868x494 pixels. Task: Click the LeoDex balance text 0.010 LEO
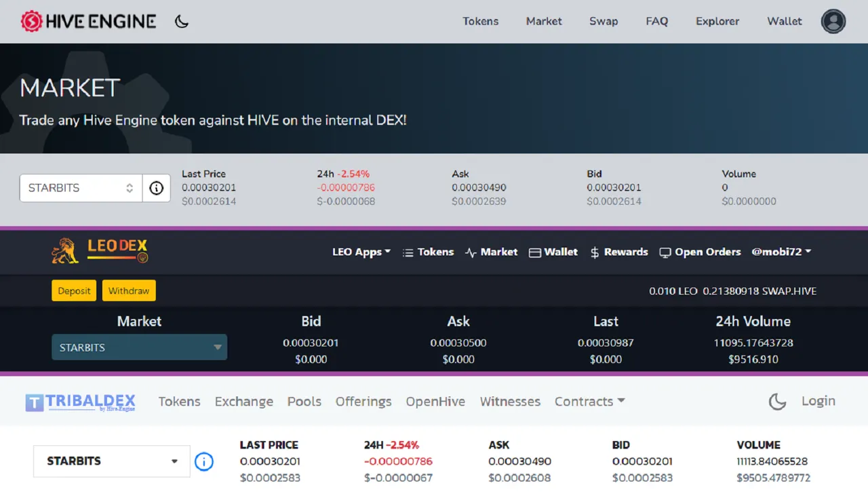[x=673, y=291]
